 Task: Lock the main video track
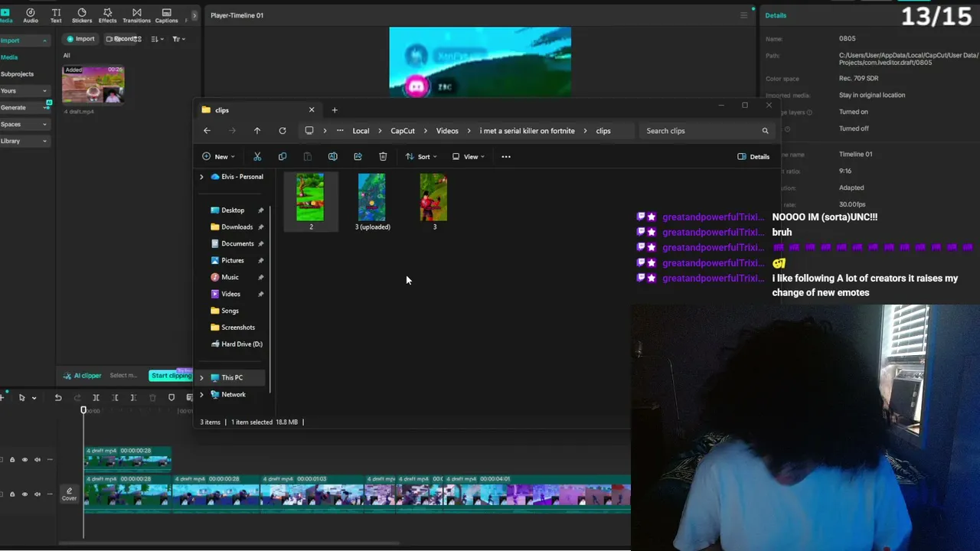pyautogui.click(x=12, y=494)
